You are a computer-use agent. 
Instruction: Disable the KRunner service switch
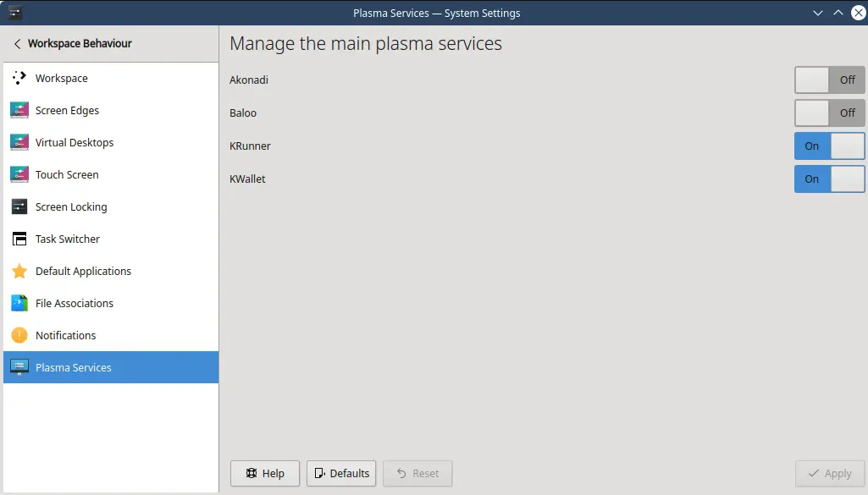click(x=829, y=146)
